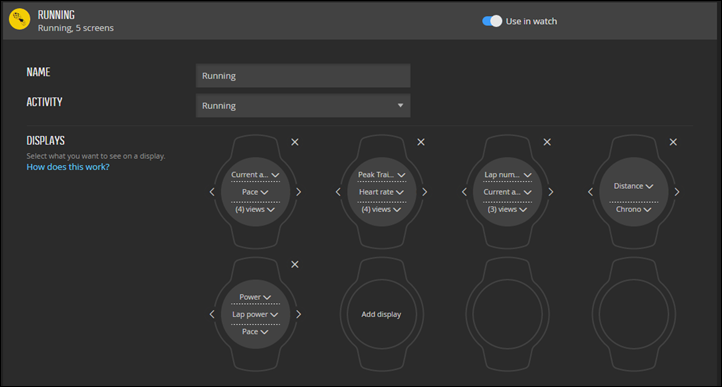Click right arrow of Heart rate display
The height and width of the screenshot is (387, 722).
click(x=425, y=192)
